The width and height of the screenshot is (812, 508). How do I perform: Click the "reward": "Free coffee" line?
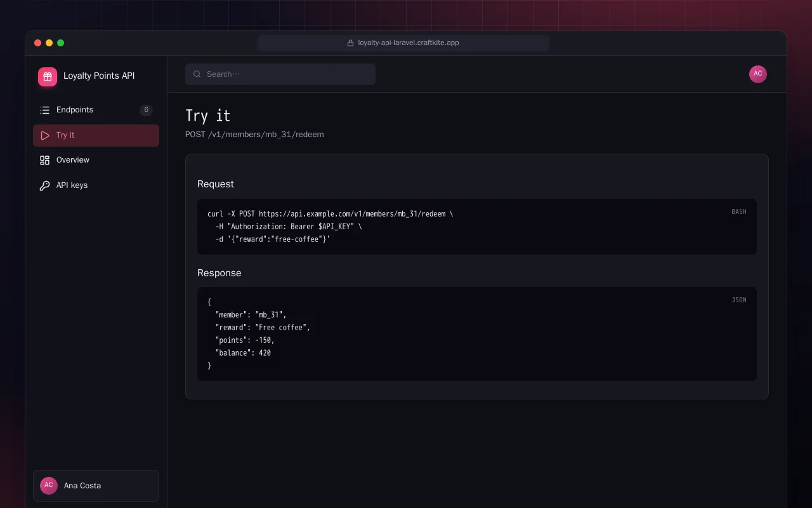pos(263,328)
